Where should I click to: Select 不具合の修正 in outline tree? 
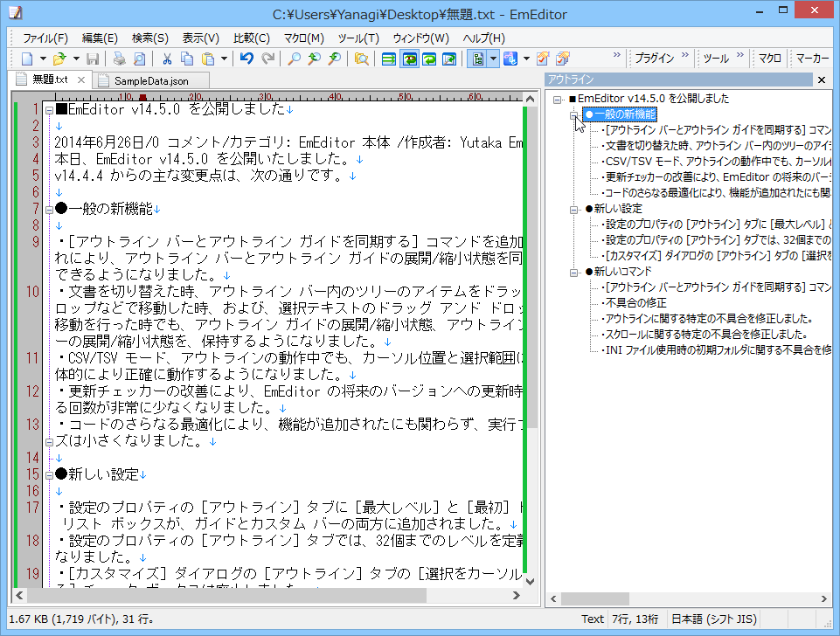pos(634,303)
